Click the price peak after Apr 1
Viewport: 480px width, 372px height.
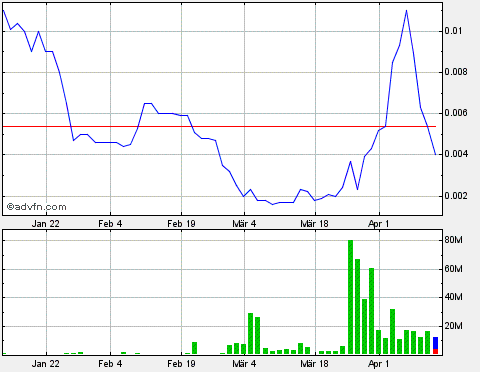[x=406, y=11]
